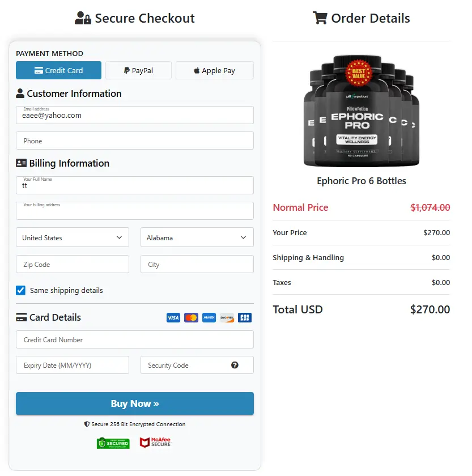Screen dimensions: 472x476
Task: Click the Visa card icon
Action: (x=173, y=317)
